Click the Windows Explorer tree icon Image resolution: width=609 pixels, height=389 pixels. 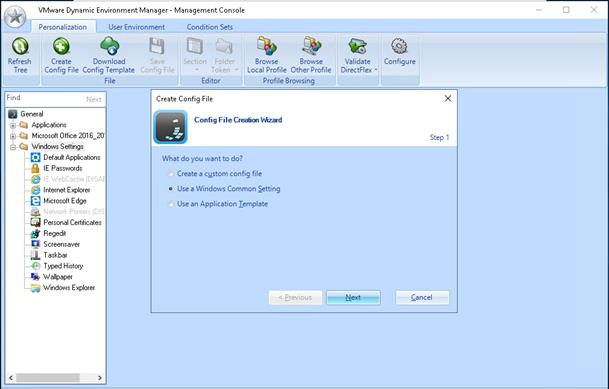point(35,288)
